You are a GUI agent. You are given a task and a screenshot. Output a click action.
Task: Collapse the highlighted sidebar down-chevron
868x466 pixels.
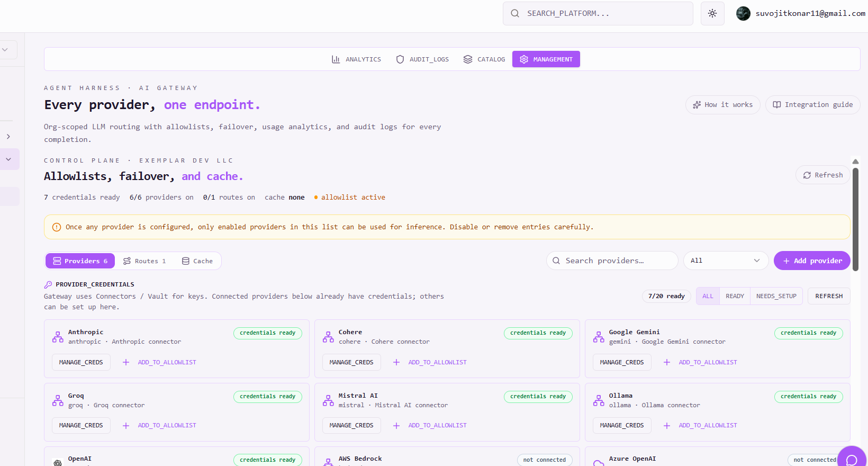[x=8, y=159]
